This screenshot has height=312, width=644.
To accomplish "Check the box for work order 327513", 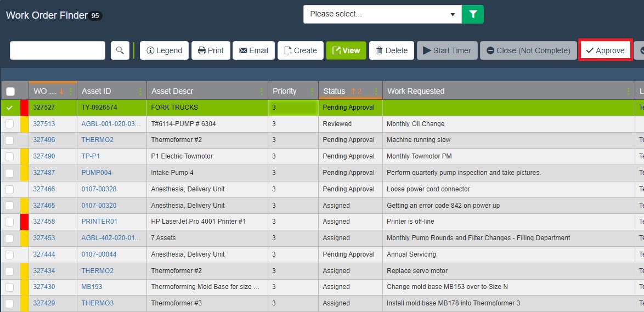I will coord(9,124).
